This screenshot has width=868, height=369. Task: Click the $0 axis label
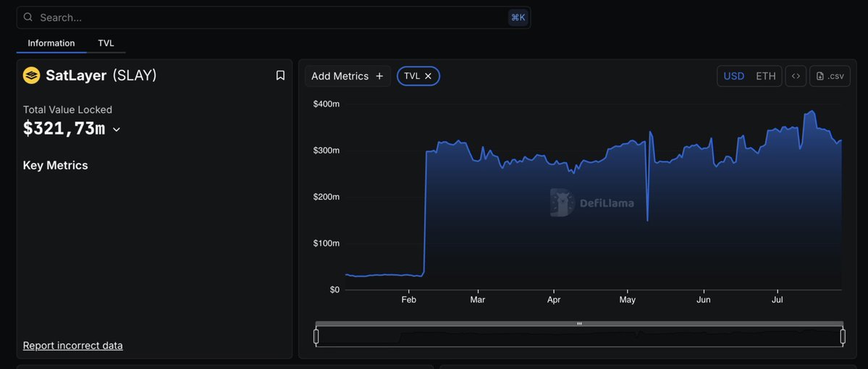pyautogui.click(x=334, y=290)
